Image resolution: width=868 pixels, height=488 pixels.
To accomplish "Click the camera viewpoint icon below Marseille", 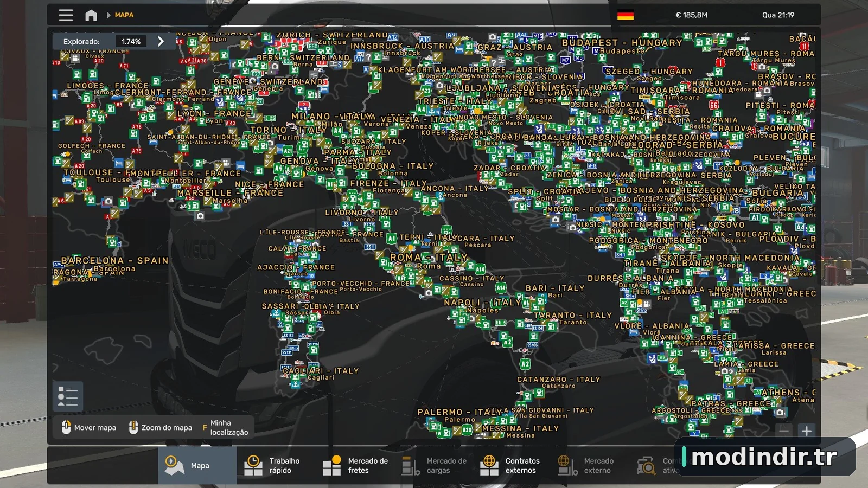I will [x=200, y=216].
